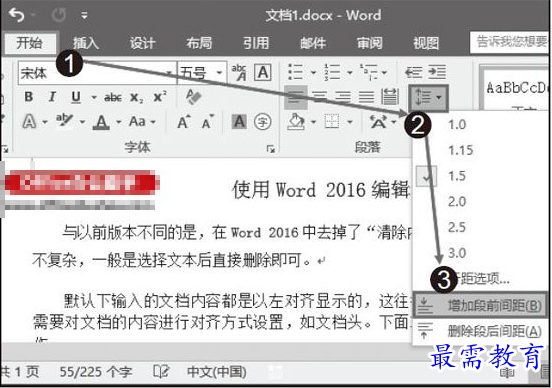Expand the 五号 font size dropdown
This screenshot has width=552, height=388.
pyautogui.click(x=220, y=73)
